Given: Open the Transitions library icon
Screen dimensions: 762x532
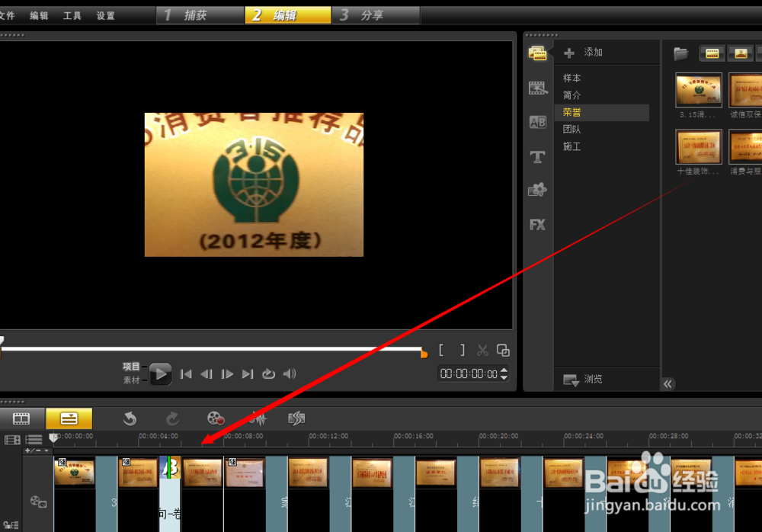Looking at the screenshot, I should (537, 88).
